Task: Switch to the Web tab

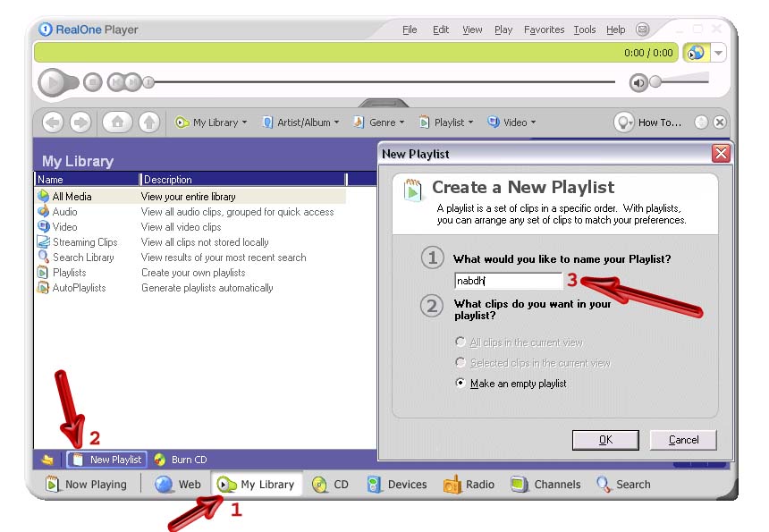Action: [x=178, y=485]
